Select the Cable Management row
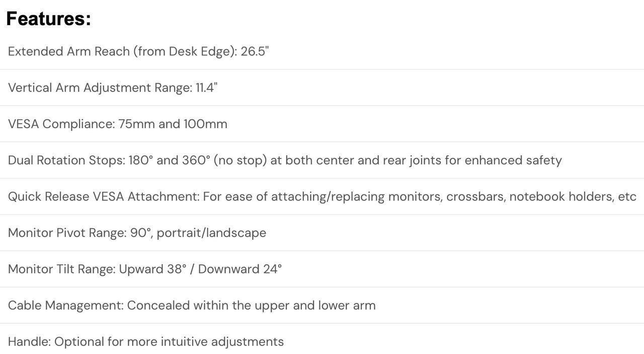Image resolution: width=644 pixels, height=354 pixels. (x=322, y=305)
